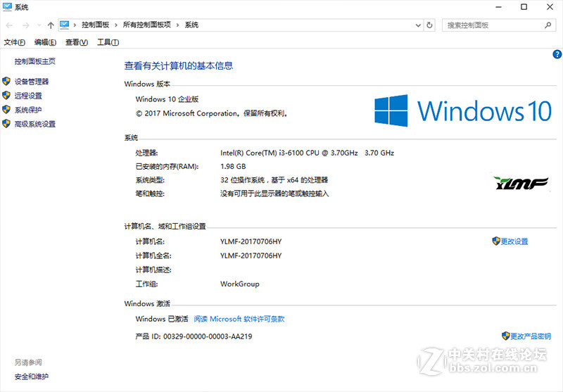563x392 pixels.
Task: Click Windows 10 企业版 edition text
Action: (167, 99)
